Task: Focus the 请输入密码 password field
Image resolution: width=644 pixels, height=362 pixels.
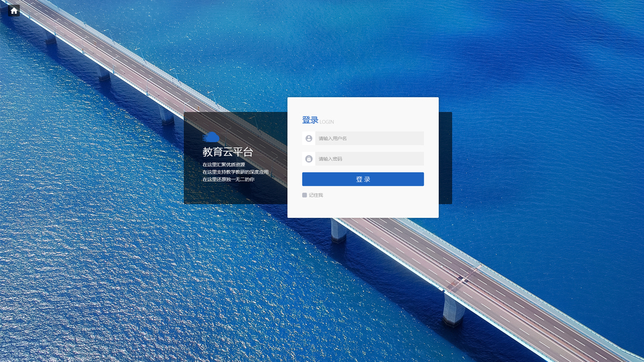Action: click(x=369, y=159)
